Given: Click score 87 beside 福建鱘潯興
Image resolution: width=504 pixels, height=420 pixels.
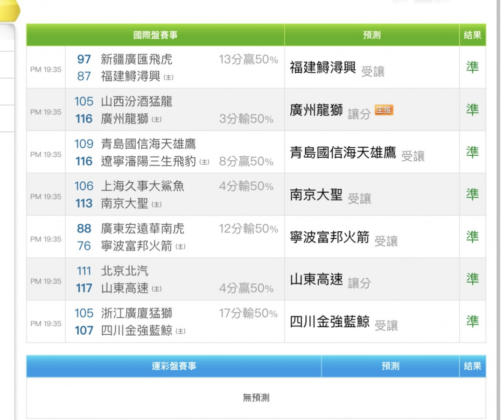Looking at the screenshot, I should [x=84, y=76].
